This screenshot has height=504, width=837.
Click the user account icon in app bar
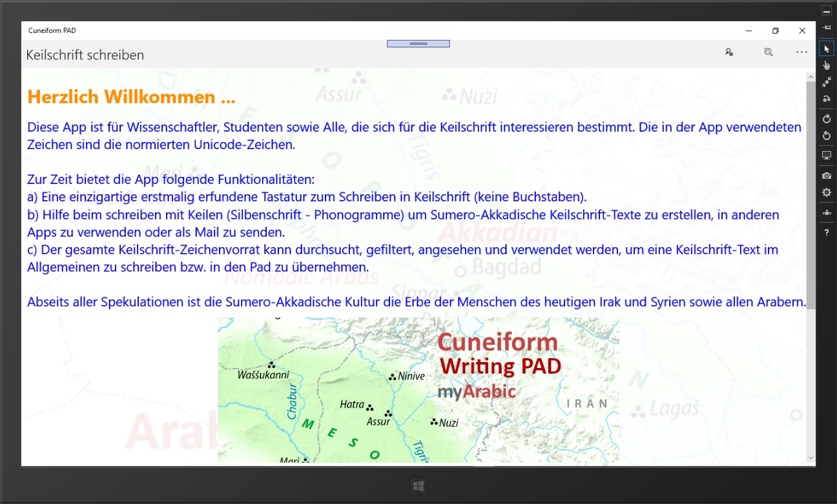click(x=728, y=52)
